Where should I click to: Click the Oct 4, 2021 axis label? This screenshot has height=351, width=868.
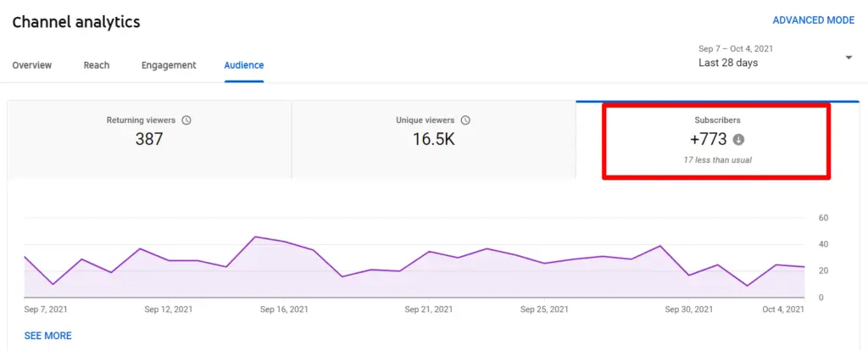(782, 310)
